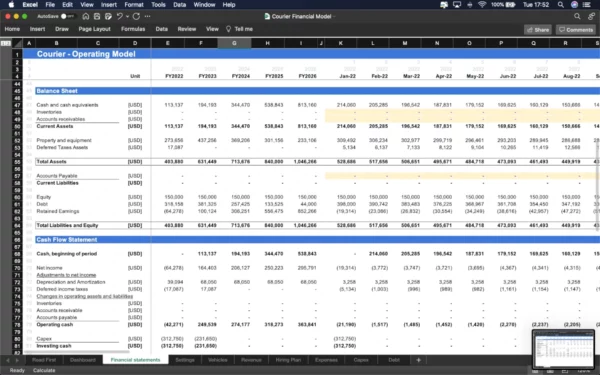
Task: Open the View ribbon tab
Action: 212,29
